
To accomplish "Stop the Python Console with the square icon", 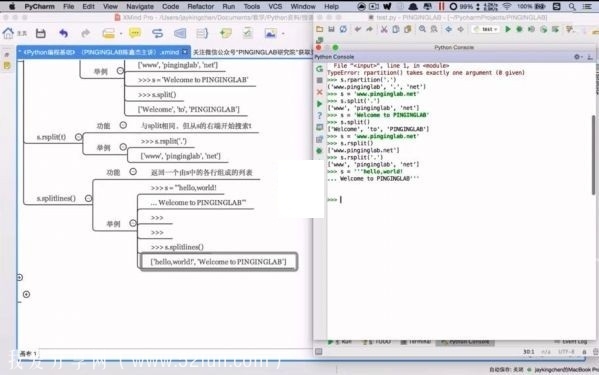I will (319, 80).
